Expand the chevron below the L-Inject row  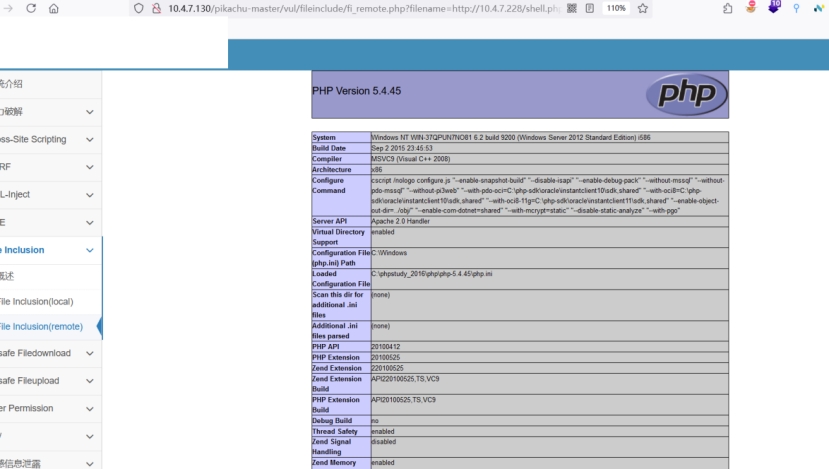click(90, 223)
